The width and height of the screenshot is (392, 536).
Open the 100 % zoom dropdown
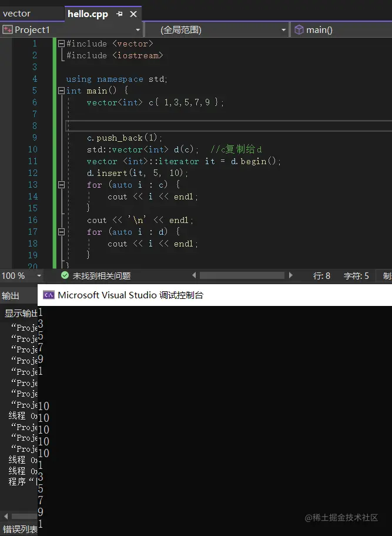point(39,275)
